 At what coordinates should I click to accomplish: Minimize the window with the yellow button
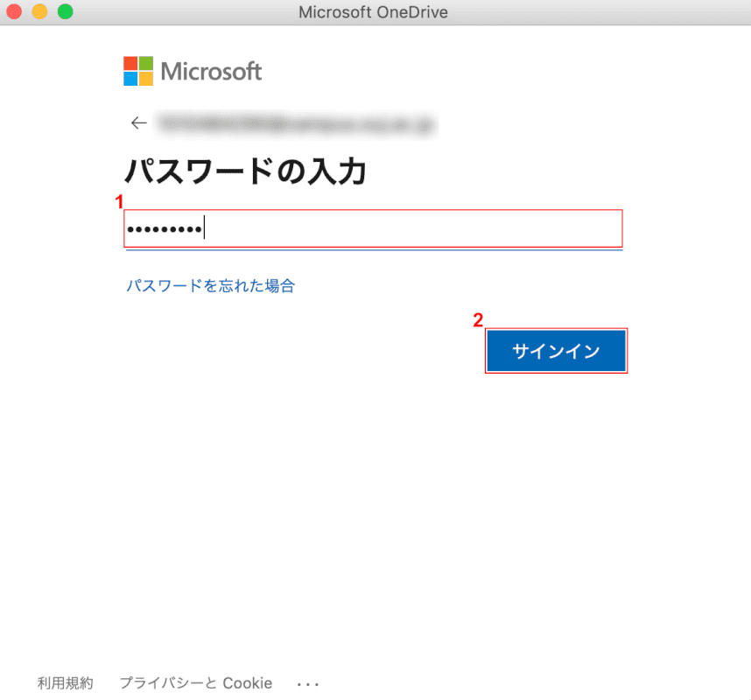pos(39,11)
